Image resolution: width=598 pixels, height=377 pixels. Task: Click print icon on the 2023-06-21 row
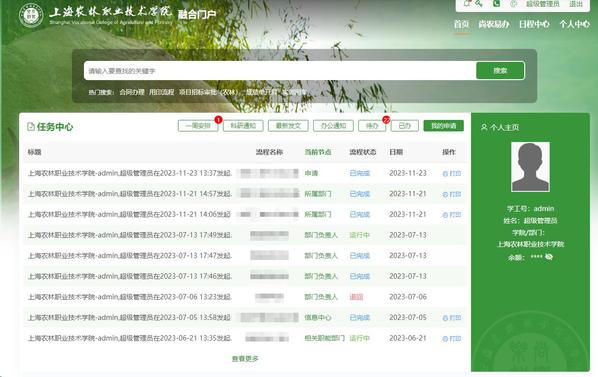pos(445,338)
